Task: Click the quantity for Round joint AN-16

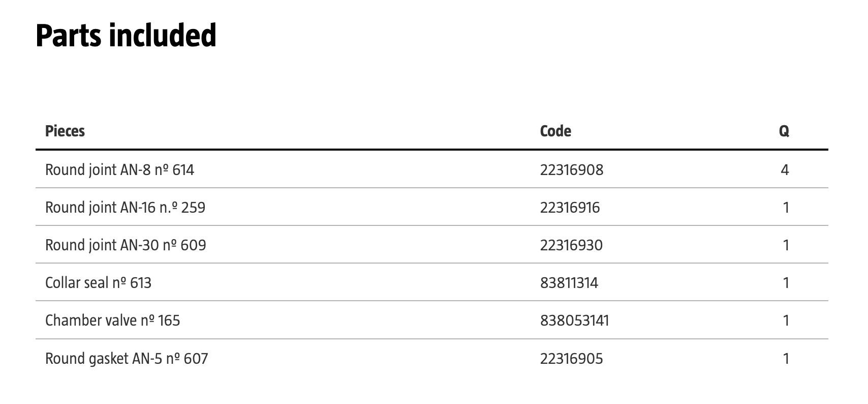Action: coord(786,207)
